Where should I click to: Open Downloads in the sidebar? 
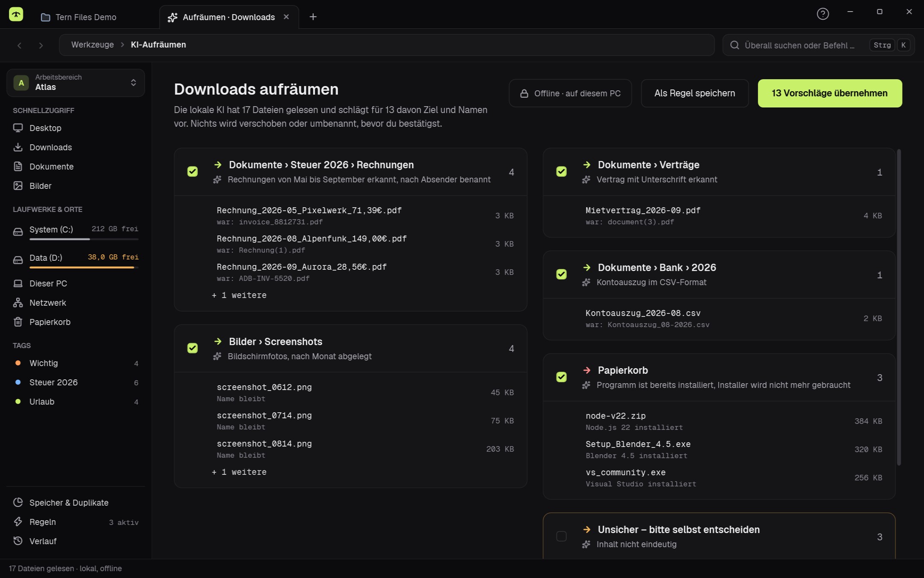click(x=76, y=147)
